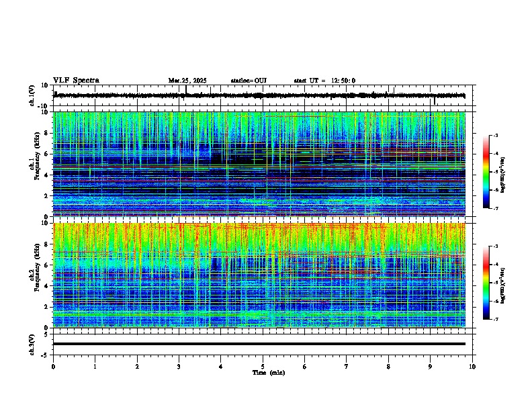Click the ch.1 spectrogram color scale bar

(486, 172)
